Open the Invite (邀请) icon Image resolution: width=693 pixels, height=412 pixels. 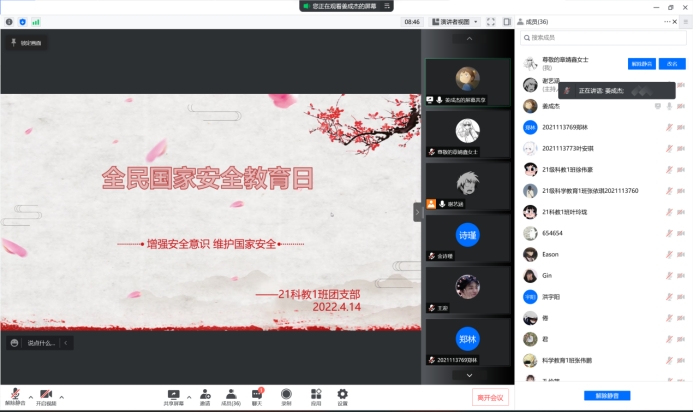pyautogui.click(x=205, y=395)
